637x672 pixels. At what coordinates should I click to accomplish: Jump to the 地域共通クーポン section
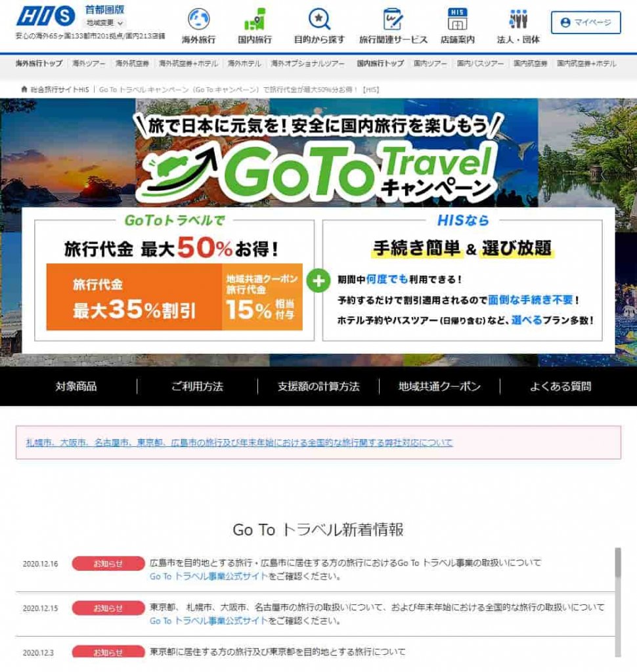coord(440,386)
